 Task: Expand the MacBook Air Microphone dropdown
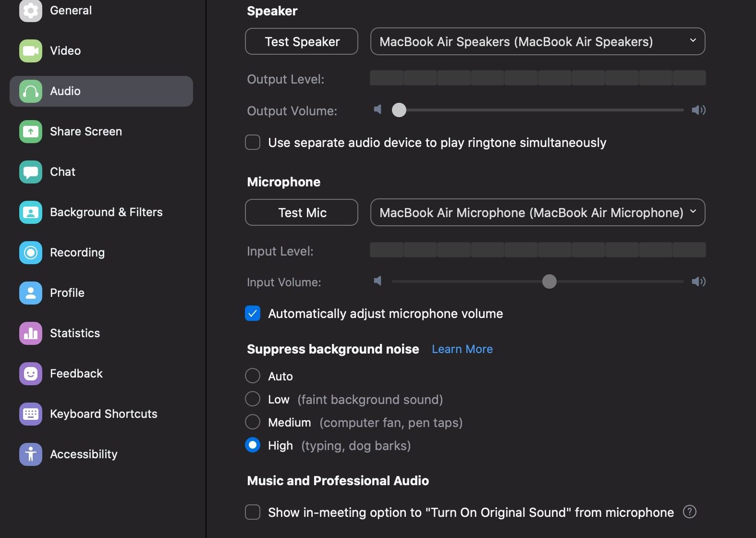click(x=537, y=213)
